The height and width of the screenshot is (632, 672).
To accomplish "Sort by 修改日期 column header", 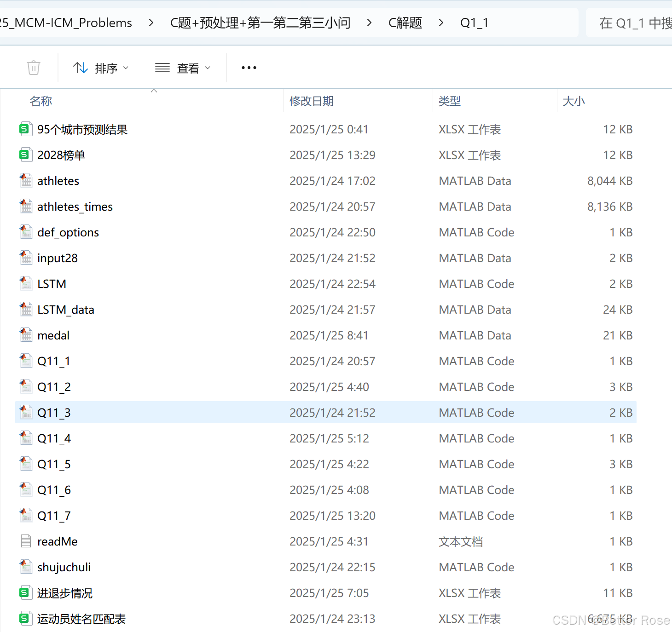I will point(312,101).
